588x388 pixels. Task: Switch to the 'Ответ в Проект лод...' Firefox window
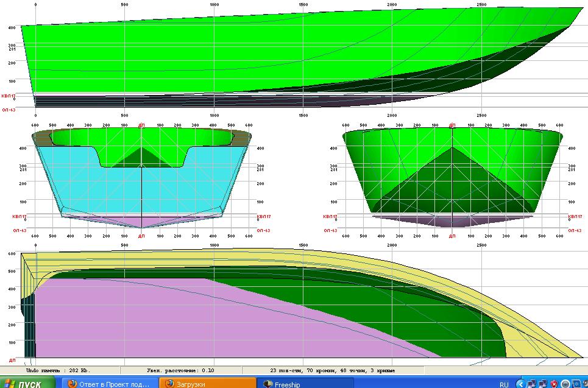108,384
